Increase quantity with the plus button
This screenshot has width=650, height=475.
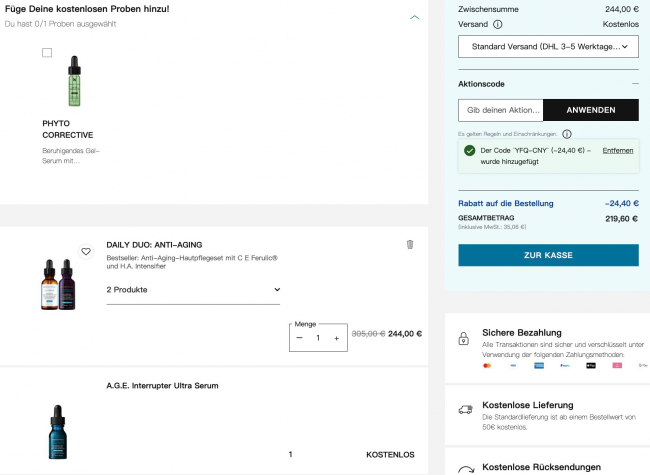(336, 338)
